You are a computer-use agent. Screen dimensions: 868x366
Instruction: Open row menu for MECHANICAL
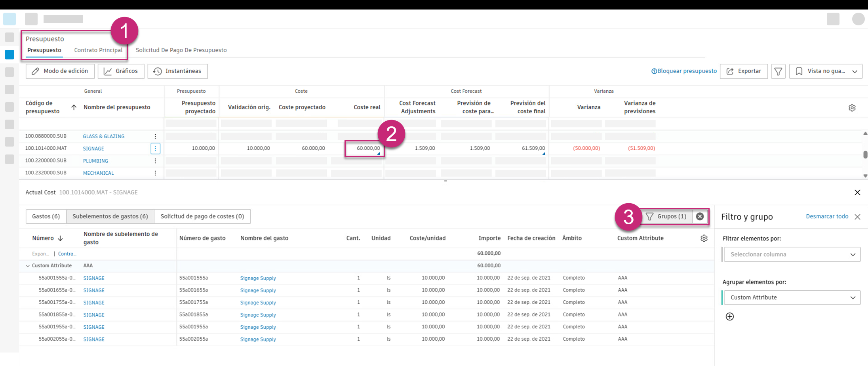click(155, 173)
